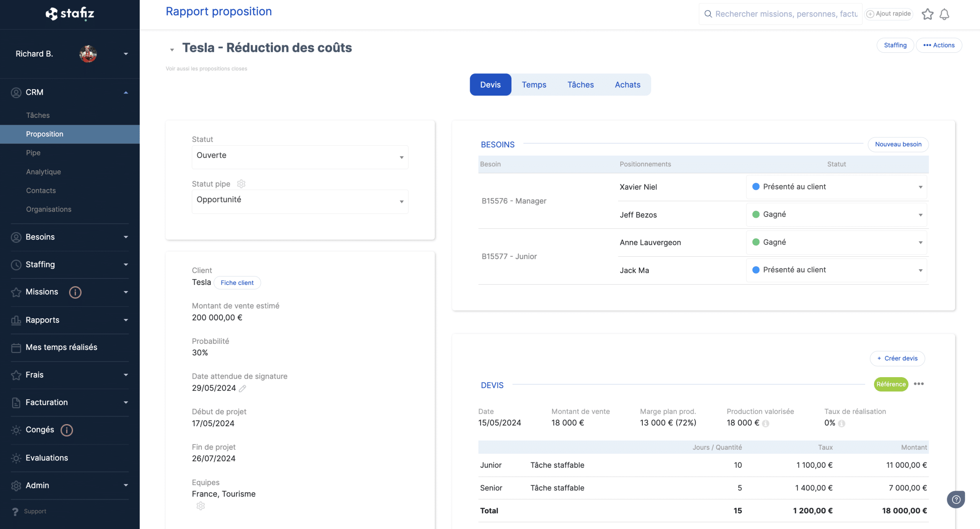Expand the Admin section arrow

[126, 485]
